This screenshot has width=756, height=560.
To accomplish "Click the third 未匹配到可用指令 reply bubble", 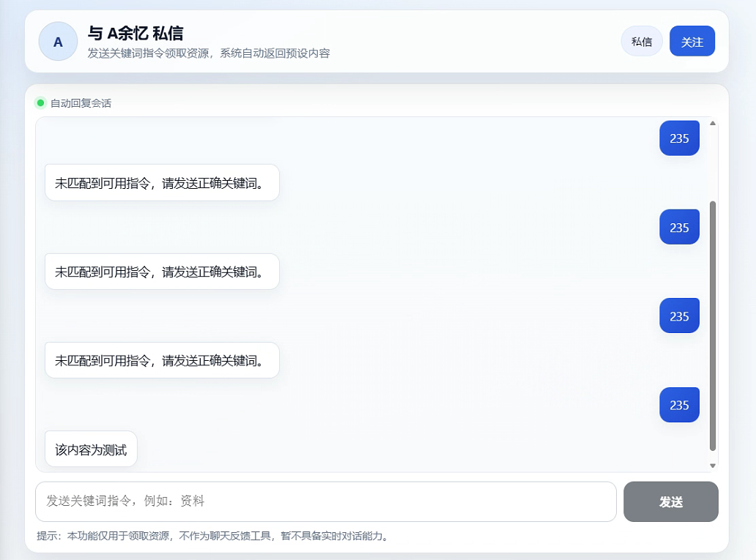I will (x=162, y=360).
